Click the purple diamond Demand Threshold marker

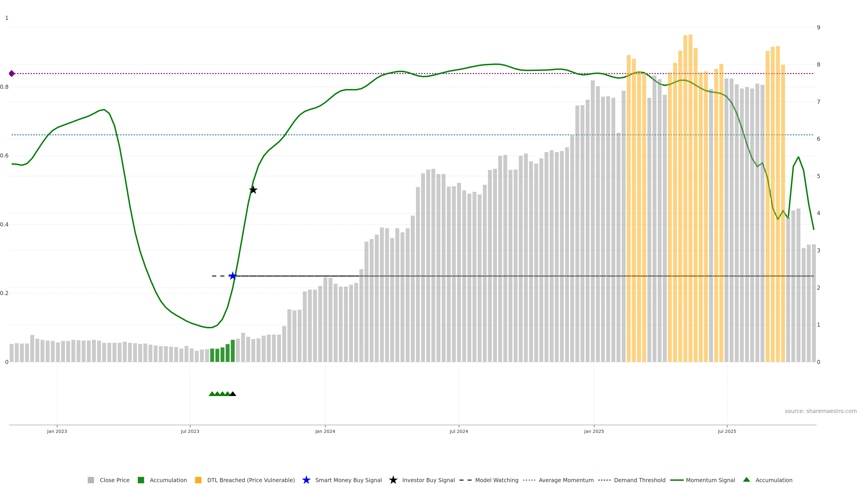click(x=12, y=73)
